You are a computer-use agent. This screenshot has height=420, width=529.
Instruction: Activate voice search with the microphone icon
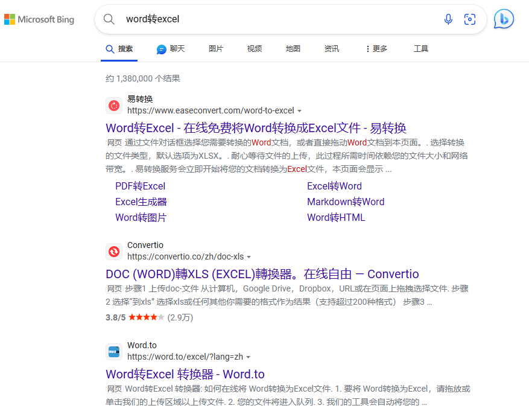tap(448, 19)
